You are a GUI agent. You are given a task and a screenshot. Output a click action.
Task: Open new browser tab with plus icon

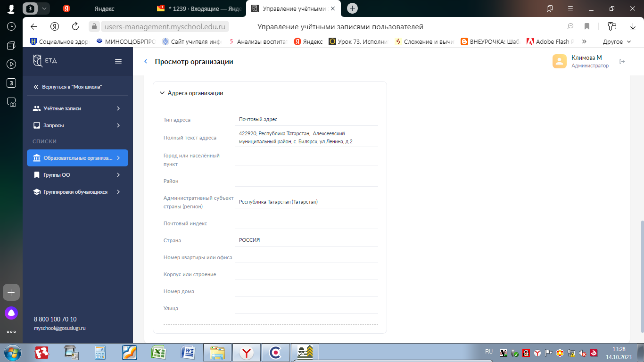(x=352, y=8)
